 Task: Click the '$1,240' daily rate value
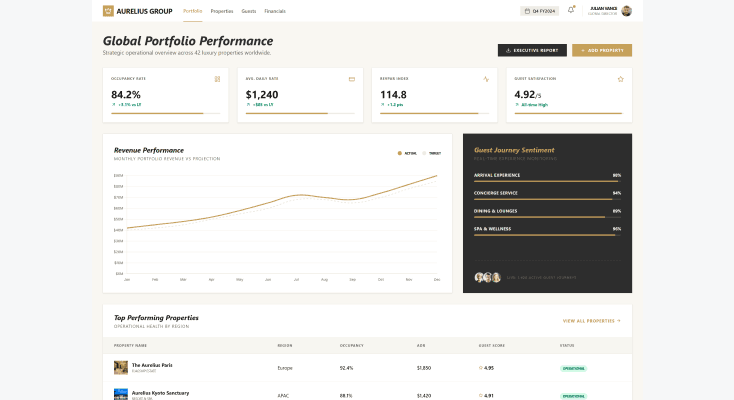pyautogui.click(x=262, y=95)
